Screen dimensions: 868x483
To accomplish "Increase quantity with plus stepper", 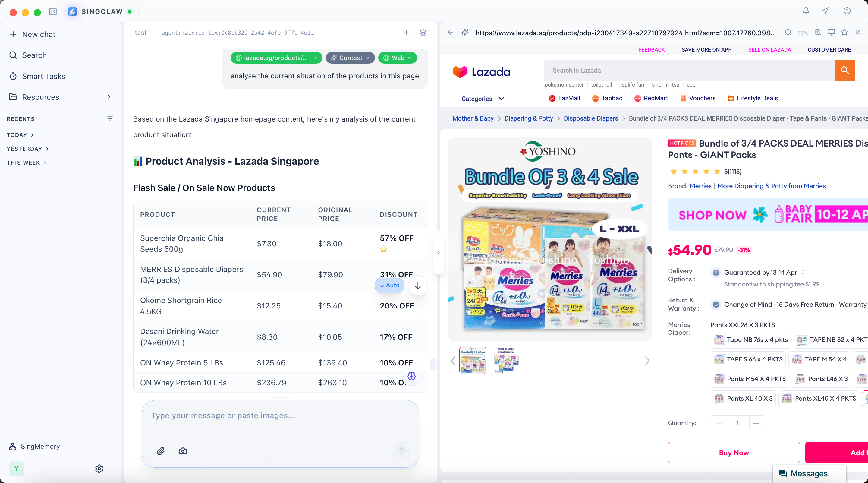I will 756,423.
